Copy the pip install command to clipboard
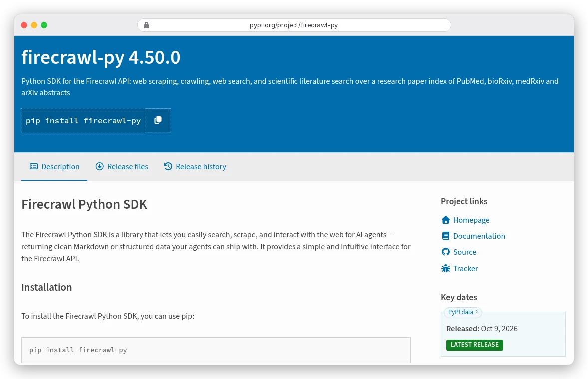 tap(158, 120)
